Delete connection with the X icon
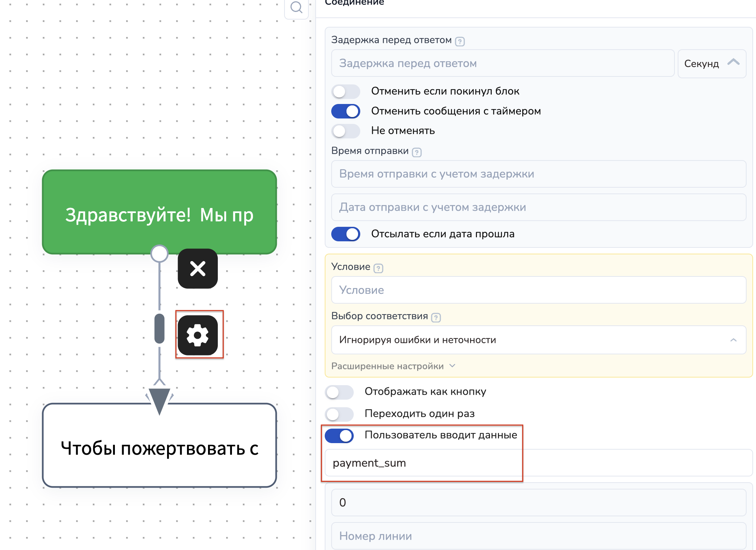Image resolution: width=756 pixels, height=550 pixels. tap(198, 268)
